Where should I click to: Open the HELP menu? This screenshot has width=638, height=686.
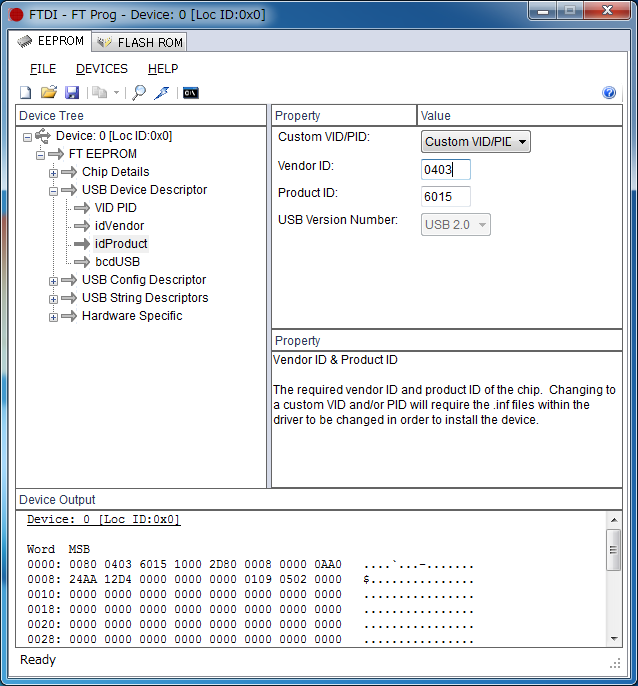pos(163,69)
